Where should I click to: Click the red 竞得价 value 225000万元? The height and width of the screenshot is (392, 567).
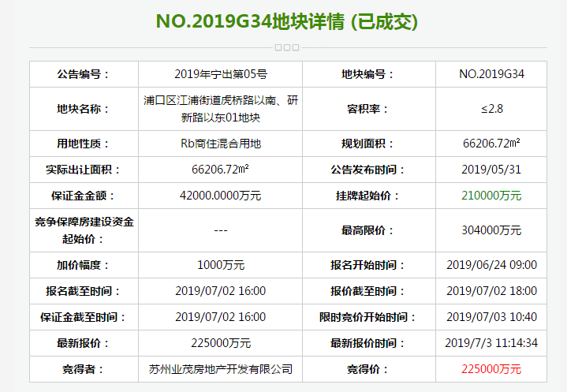click(491, 369)
